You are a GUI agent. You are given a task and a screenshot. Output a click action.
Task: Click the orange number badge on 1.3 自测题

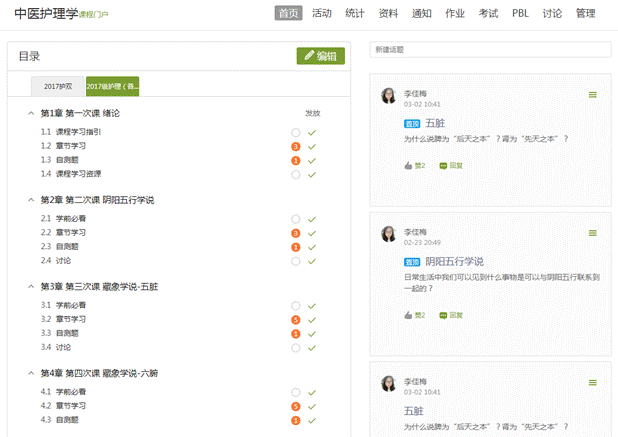[296, 161]
